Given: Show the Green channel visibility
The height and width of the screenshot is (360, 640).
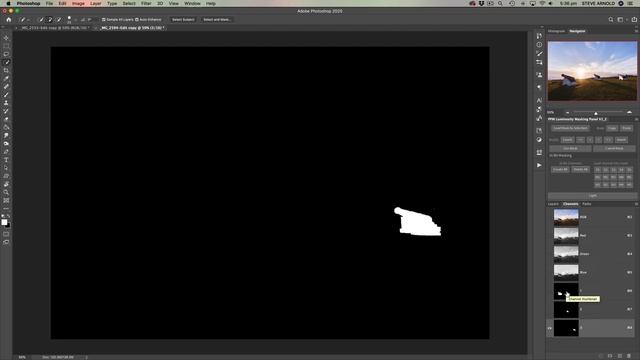Looking at the screenshot, I should 550,254.
